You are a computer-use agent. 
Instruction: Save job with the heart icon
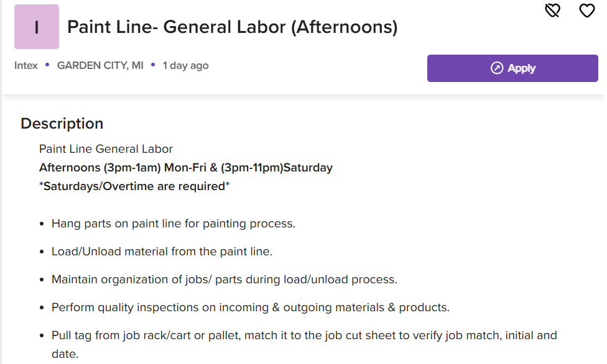pyautogui.click(x=587, y=11)
